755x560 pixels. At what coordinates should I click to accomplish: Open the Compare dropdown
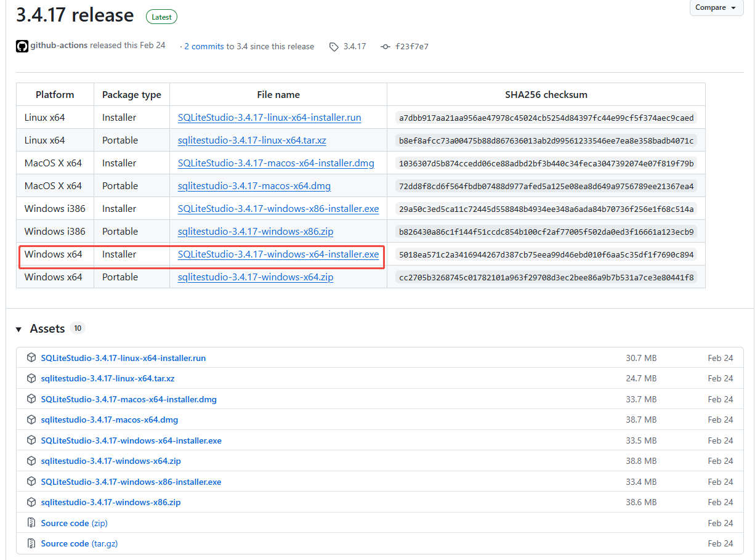click(x=716, y=7)
